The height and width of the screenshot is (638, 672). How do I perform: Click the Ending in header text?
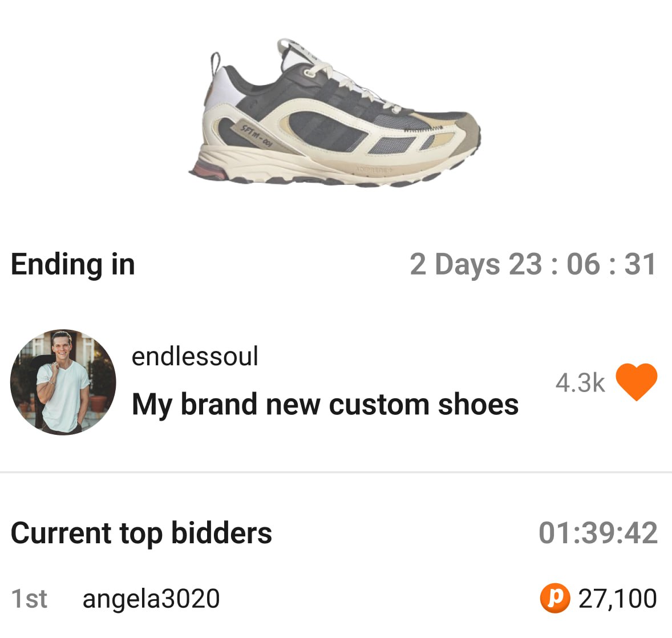74,264
